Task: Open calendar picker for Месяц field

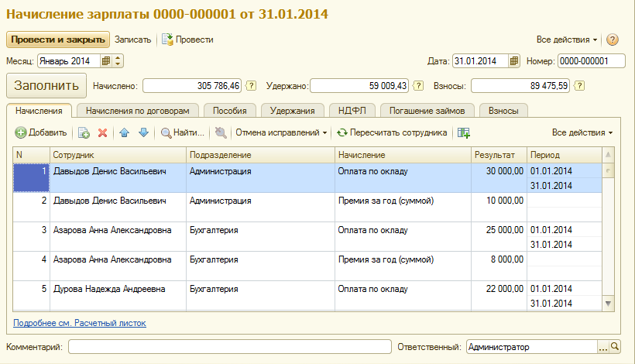Action: pyautogui.click(x=106, y=61)
